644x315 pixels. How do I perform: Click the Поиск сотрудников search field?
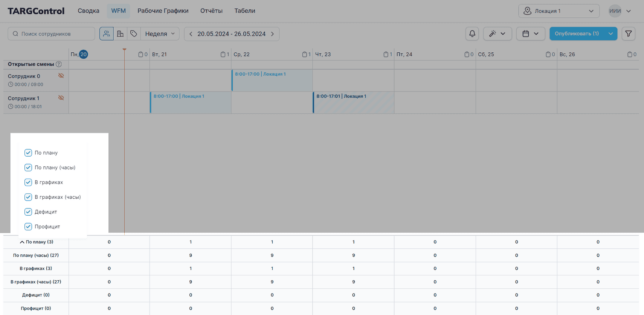pos(52,34)
